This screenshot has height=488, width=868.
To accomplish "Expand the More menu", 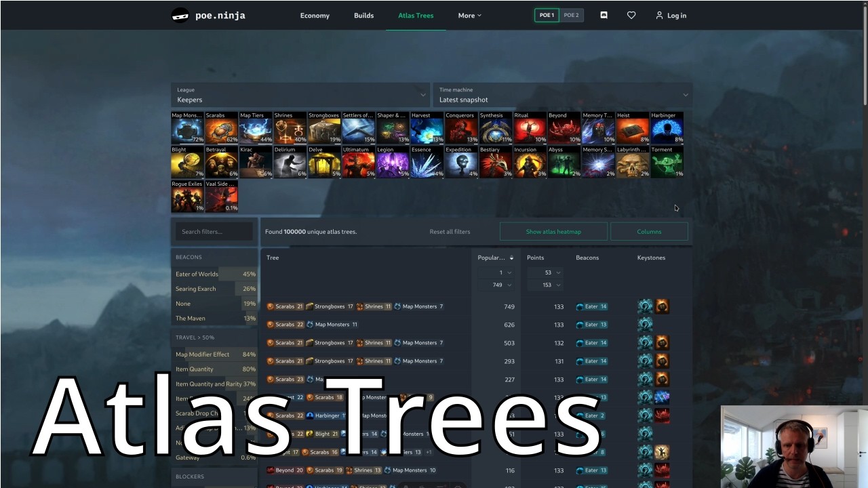I will pos(469,16).
